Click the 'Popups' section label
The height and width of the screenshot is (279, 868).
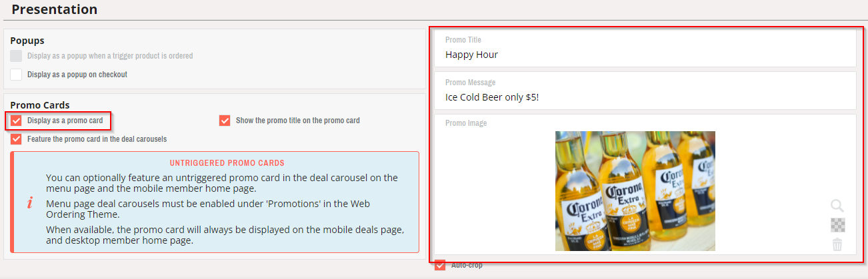[27, 41]
